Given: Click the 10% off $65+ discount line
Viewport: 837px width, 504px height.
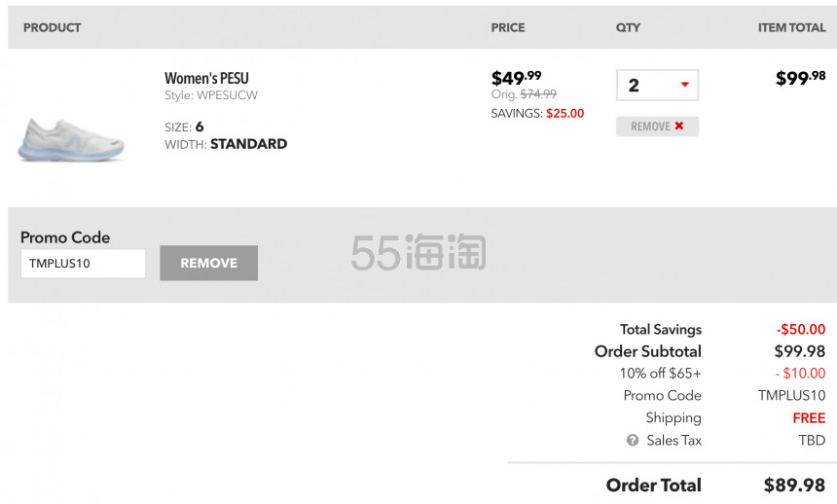Looking at the screenshot, I should coord(660,374).
